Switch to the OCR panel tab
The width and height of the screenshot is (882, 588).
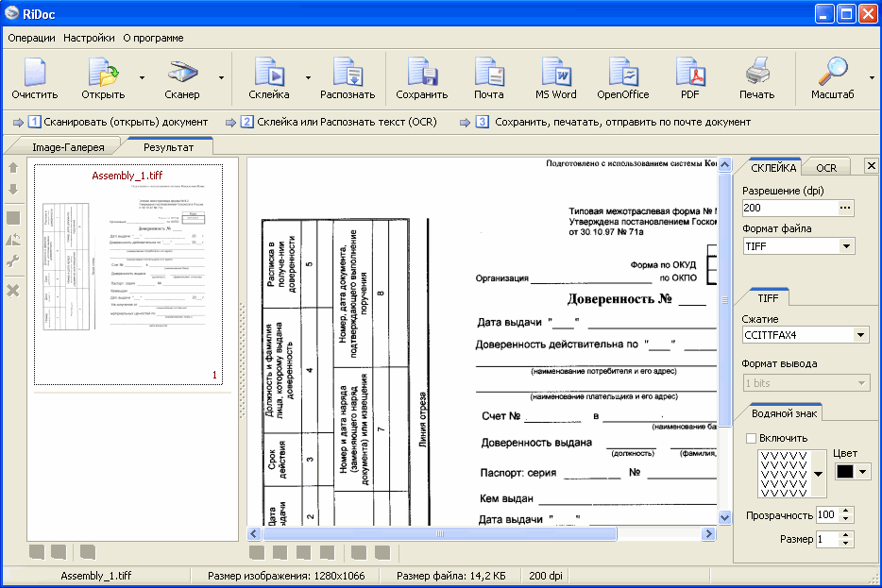pyautogui.click(x=826, y=167)
